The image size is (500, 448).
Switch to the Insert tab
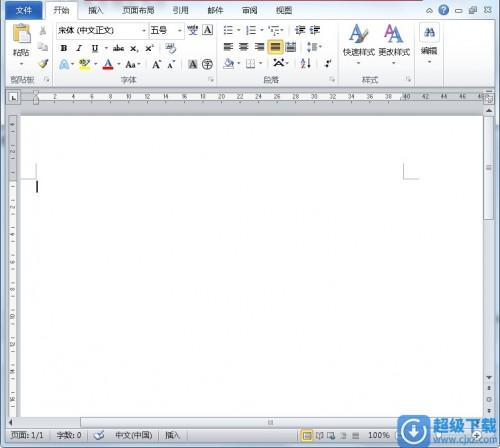coord(96,10)
